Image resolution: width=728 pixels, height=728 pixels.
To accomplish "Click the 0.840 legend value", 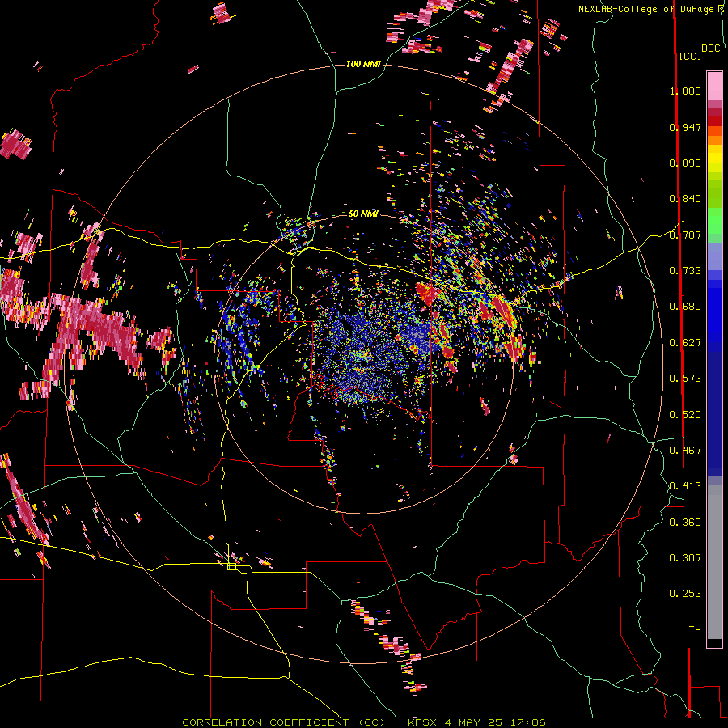I will point(685,199).
